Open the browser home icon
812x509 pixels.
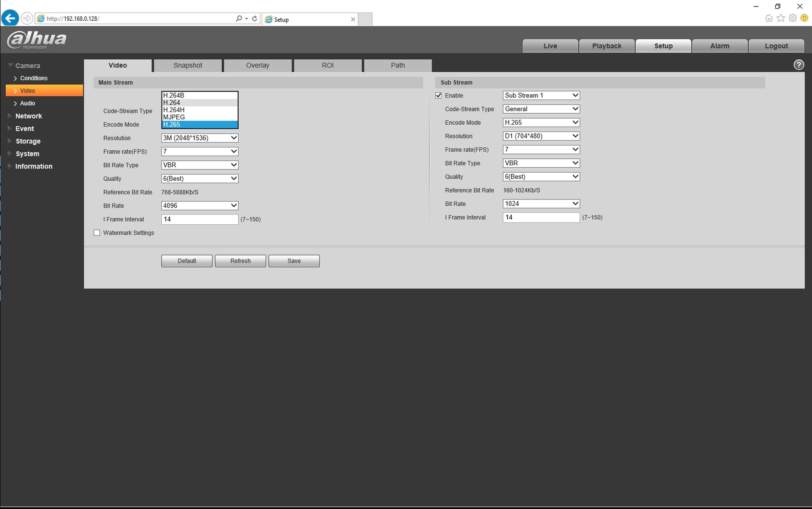[x=769, y=18]
